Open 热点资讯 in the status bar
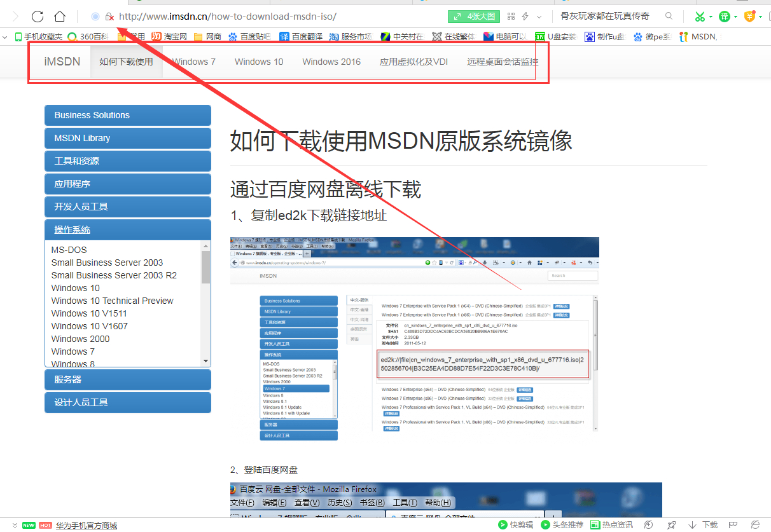771x532 pixels. click(611, 525)
